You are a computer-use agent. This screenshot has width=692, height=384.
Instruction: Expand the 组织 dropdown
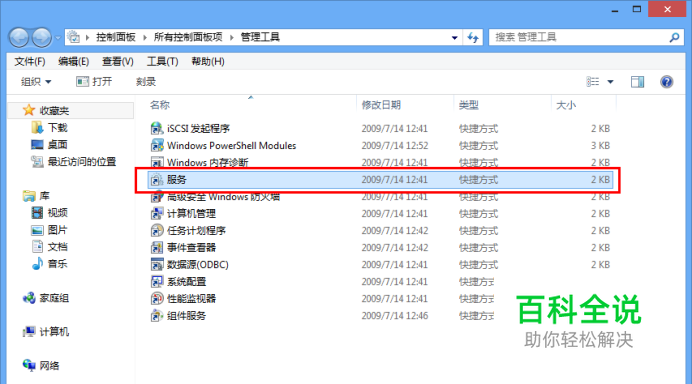pos(36,82)
